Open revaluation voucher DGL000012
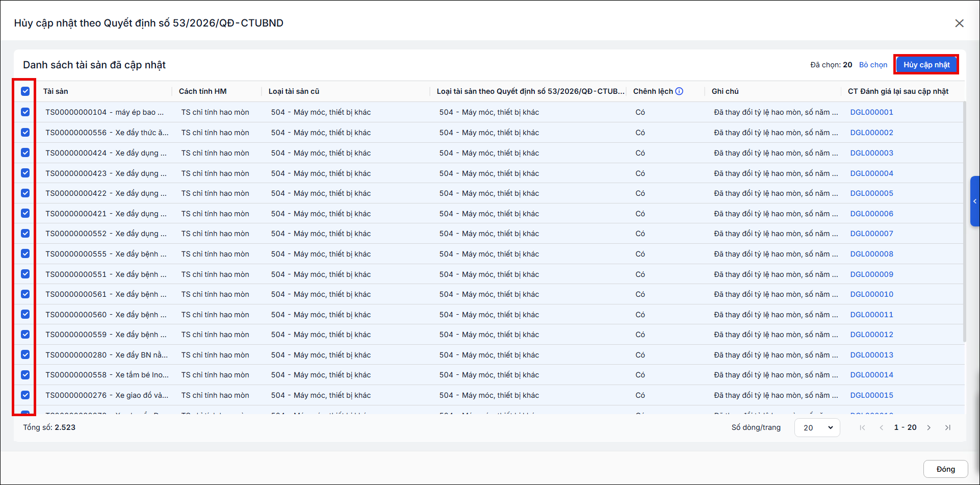Viewport: 980px width, 485px height. [x=871, y=335]
